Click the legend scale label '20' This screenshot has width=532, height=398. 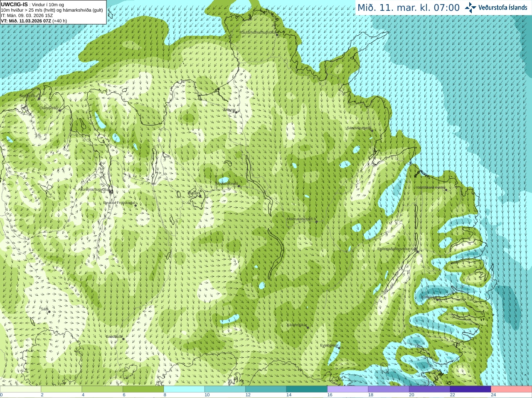pyautogui.click(x=411, y=395)
